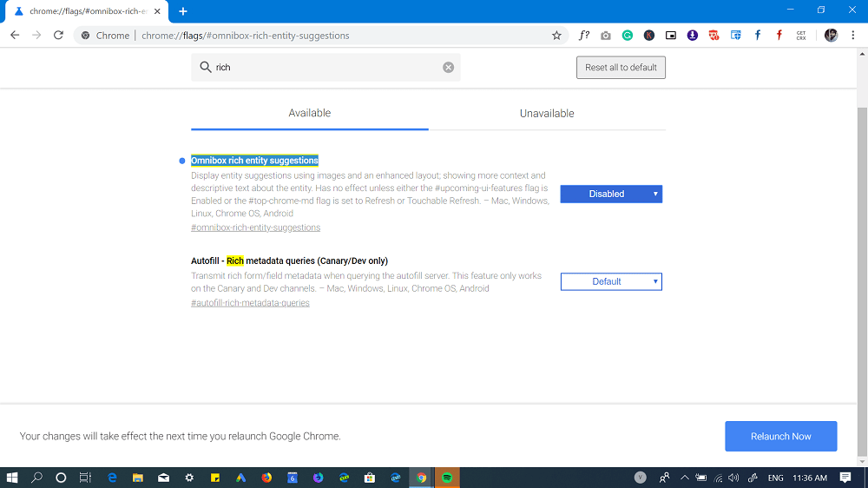Click the 'Relaunch Now' button
This screenshot has height=488, width=868.
pos(780,437)
